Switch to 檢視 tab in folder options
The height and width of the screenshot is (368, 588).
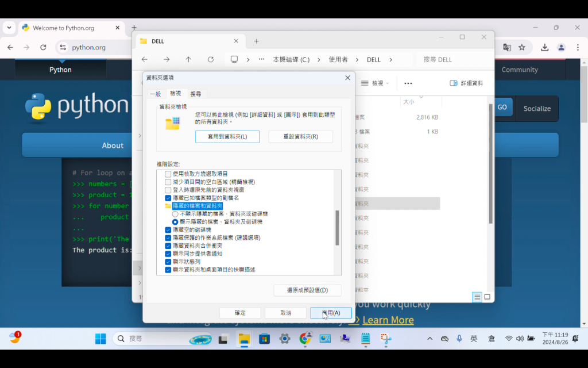click(x=176, y=93)
